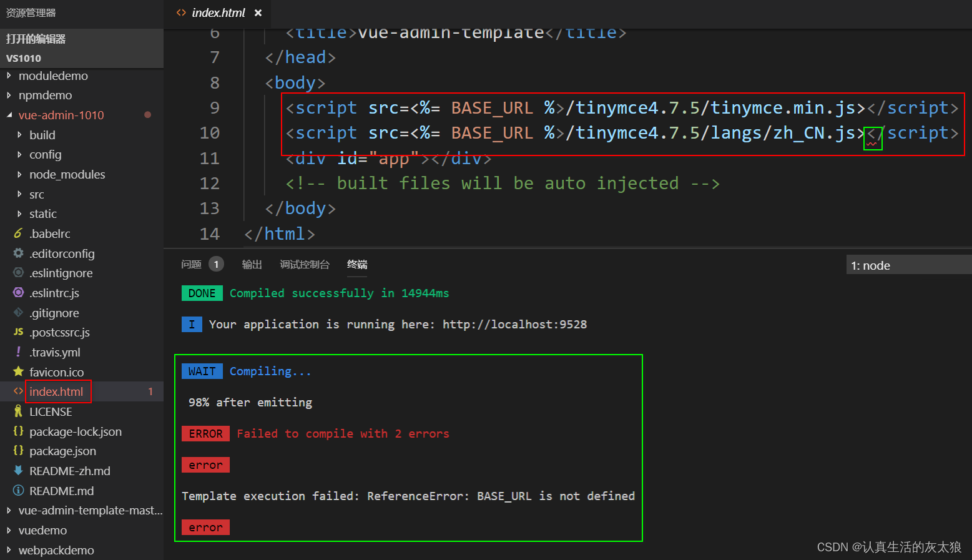Click the .gitignore git icon

click(x=18, y=312)
